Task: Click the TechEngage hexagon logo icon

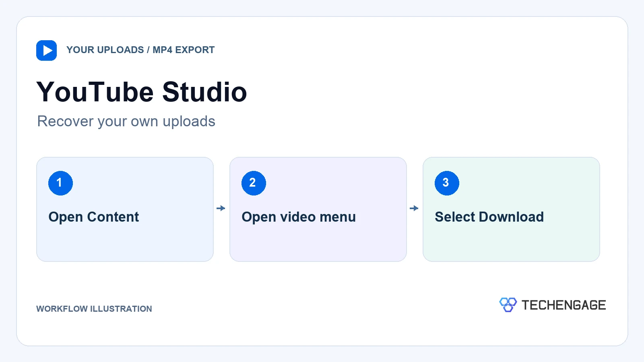Action: click(x=508, y=305)
